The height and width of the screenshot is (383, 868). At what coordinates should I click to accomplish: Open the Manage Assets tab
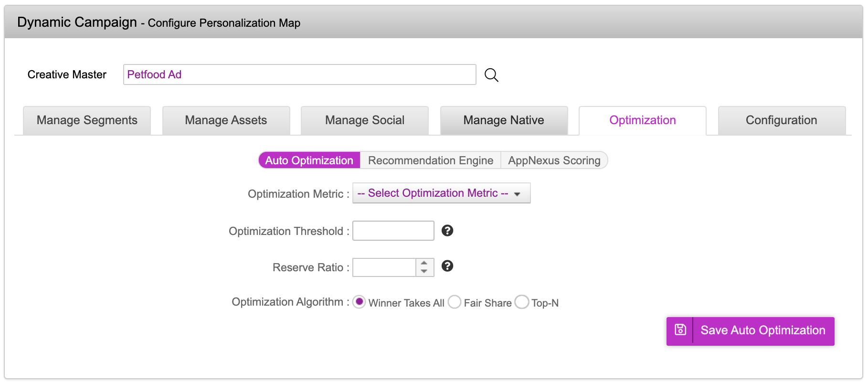pos(226,120)
